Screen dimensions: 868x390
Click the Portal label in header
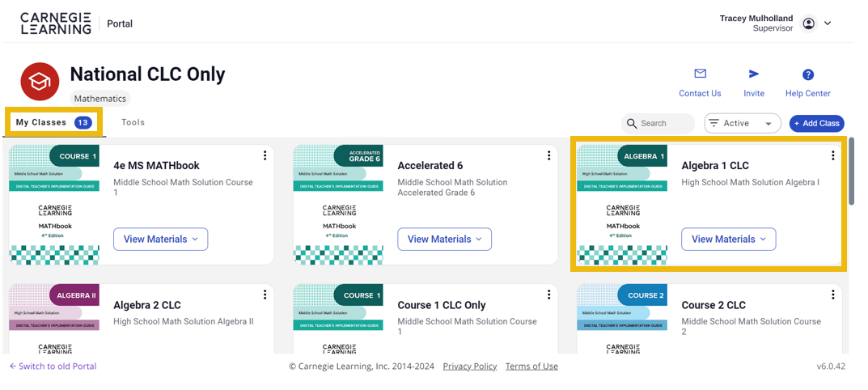120,23
